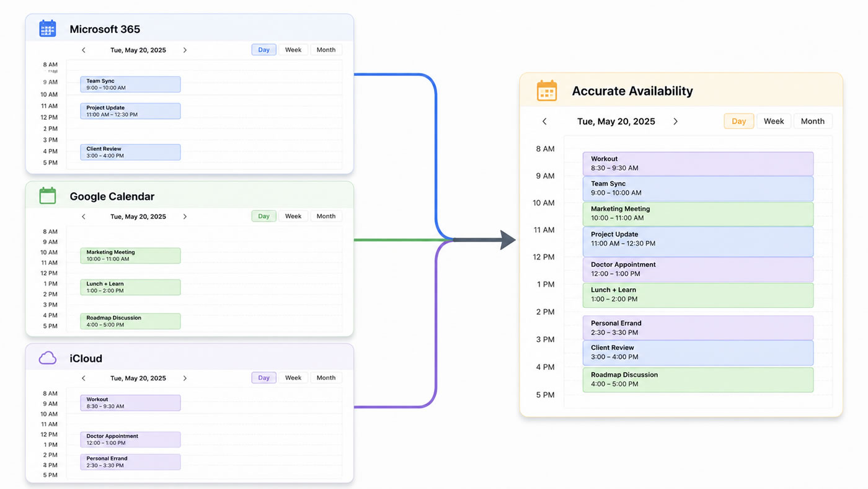868x489 pixels.
Task: Click the Accurate Availability calendar icon
Action: coord(547,91)
